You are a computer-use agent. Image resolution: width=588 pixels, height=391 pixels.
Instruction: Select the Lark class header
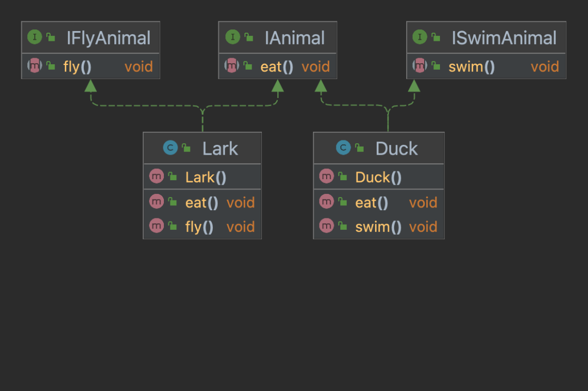[x=220, y=148]
